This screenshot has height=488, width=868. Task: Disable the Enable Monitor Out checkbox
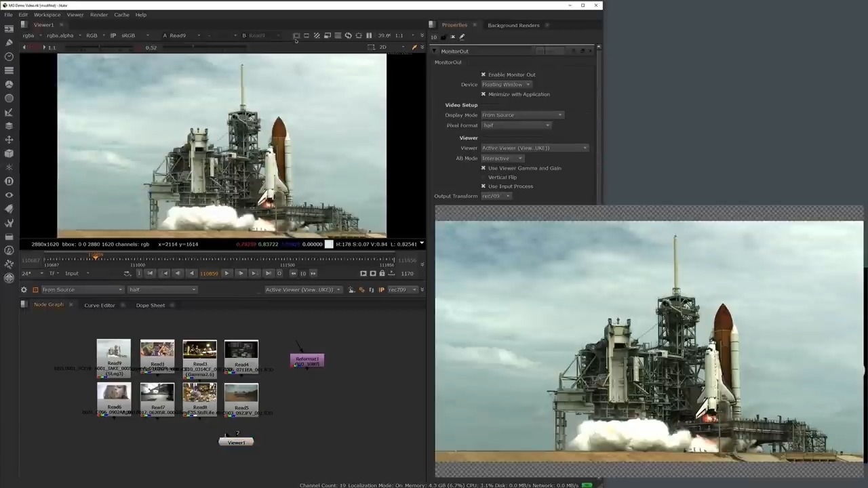pyautogui.click(x=484, y=75)
